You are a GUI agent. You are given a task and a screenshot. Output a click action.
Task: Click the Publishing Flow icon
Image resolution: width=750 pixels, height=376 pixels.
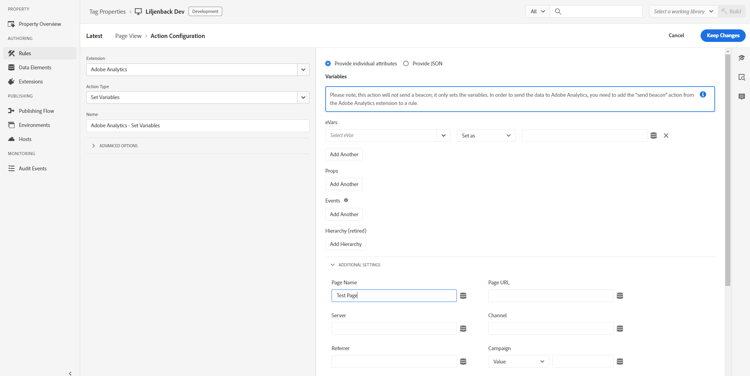(x=11, y=111)
